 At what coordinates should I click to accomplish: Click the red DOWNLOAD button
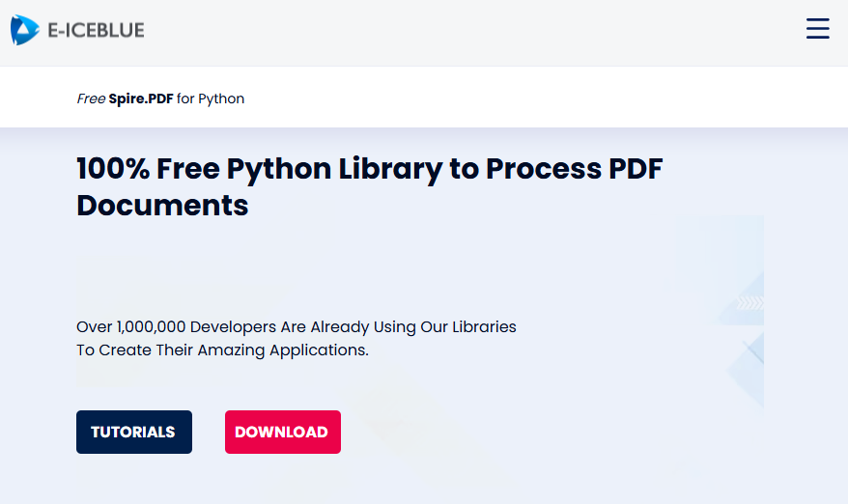[x=283, y=432]
